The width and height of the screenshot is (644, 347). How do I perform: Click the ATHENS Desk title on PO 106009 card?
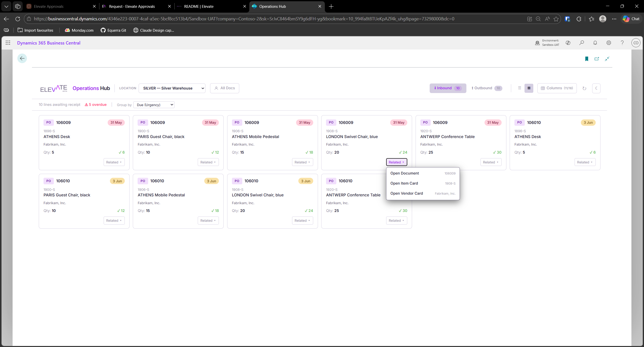coord(57,137)
